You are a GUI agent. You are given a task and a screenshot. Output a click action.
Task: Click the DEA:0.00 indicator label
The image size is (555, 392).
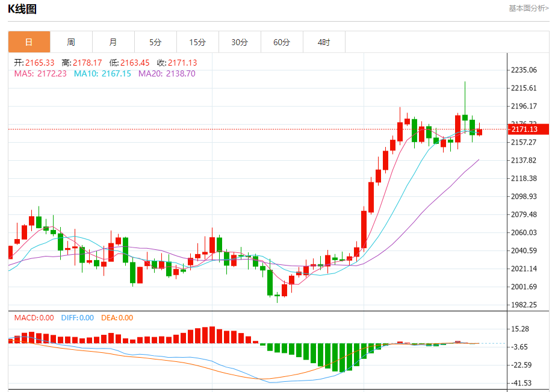pyautogui.click(x=117, y=318)
